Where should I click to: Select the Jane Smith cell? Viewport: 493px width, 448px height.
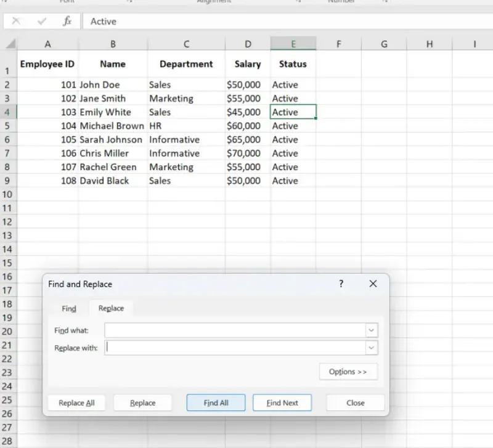[113, 99]
